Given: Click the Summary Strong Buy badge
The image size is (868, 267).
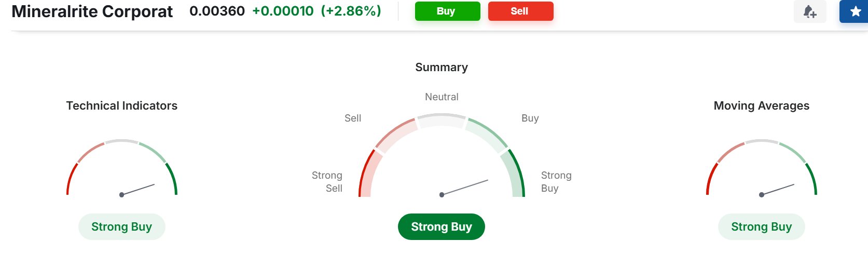Looking at the screenshot, I should 441,227.
